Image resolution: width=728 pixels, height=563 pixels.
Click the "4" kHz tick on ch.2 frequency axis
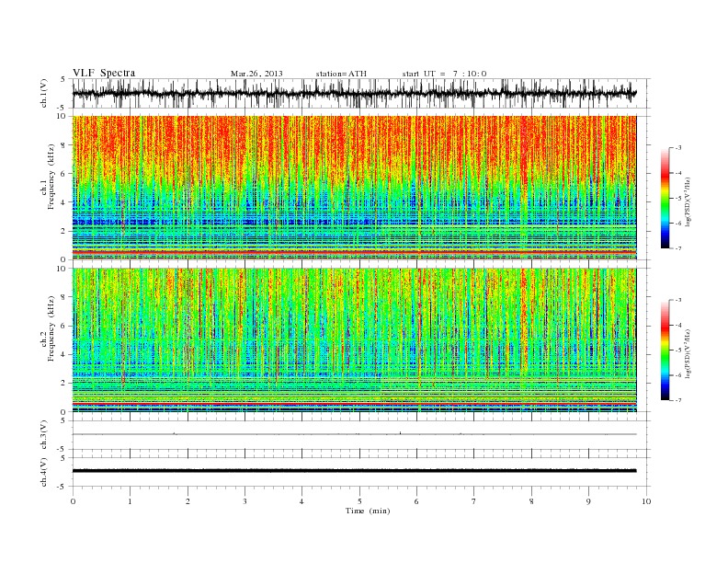[x=63, y=354]
